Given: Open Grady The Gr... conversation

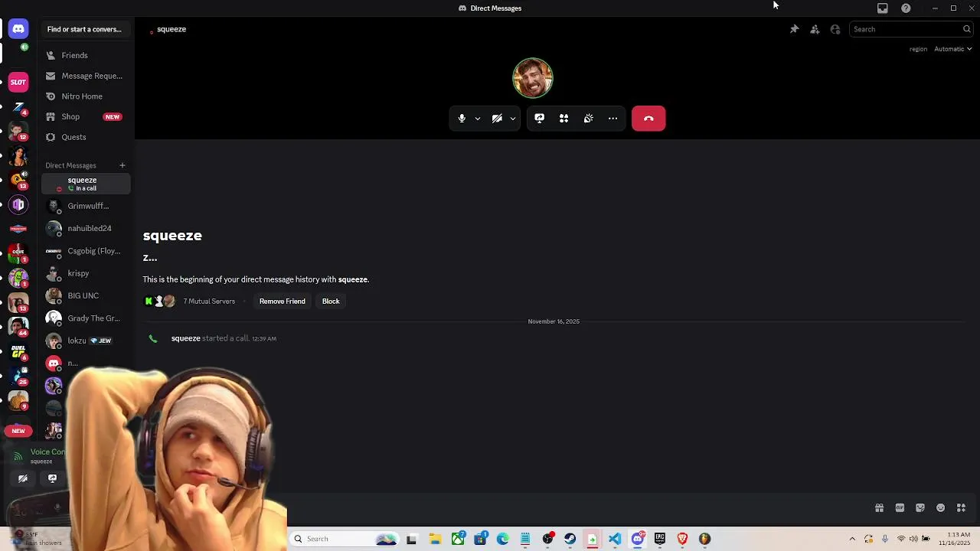Looking at the screenshot, I should coord(86,318).
